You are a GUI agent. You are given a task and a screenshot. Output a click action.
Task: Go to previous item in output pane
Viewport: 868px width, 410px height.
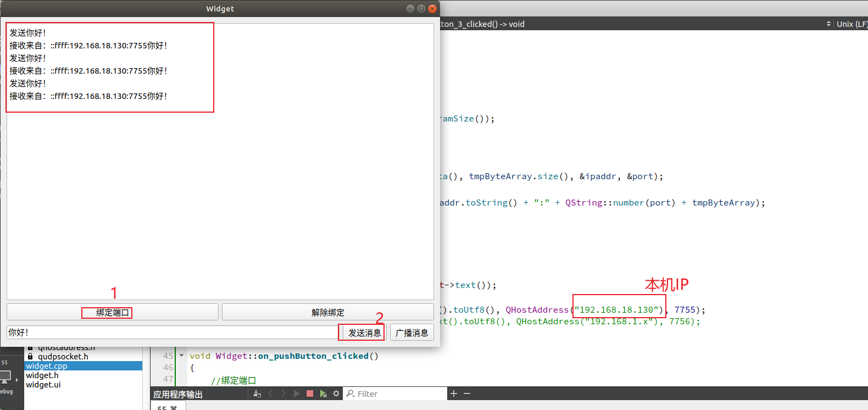[270, 394]
